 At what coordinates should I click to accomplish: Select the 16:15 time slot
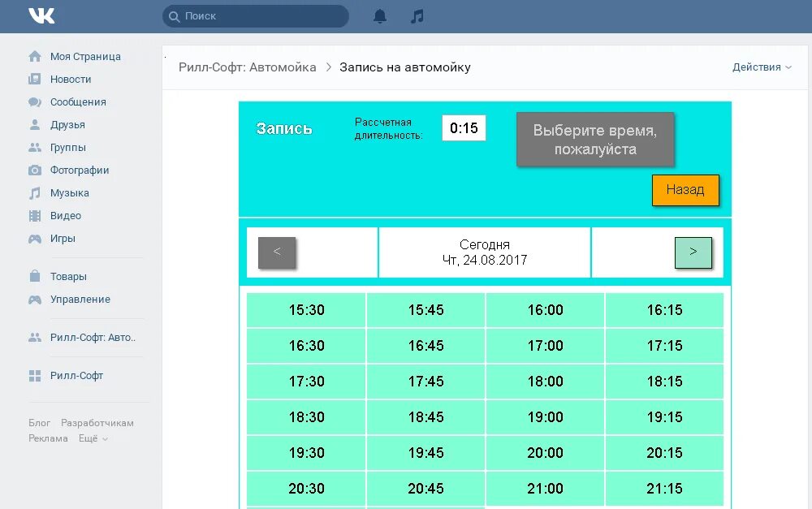[x=664, y=309]
